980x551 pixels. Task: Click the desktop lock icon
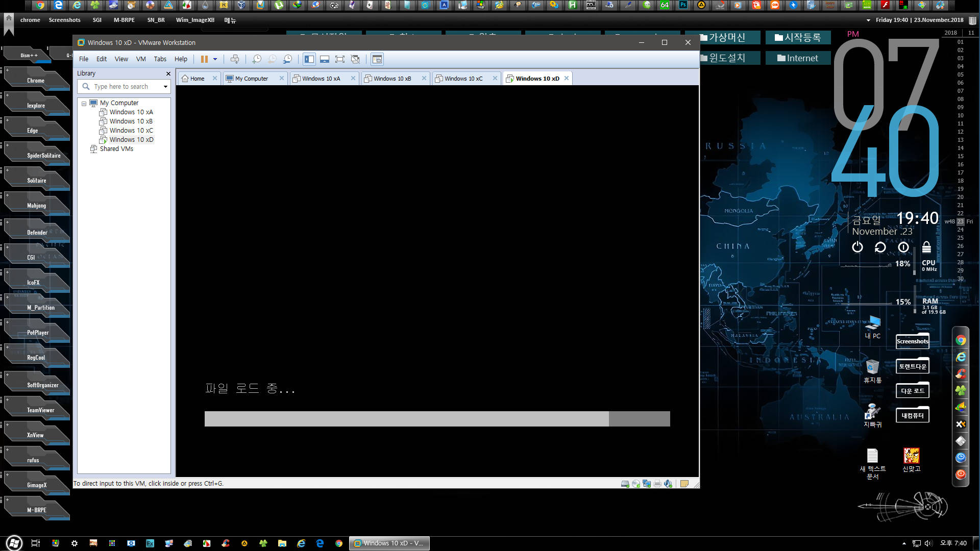click(x=926, y=247)
